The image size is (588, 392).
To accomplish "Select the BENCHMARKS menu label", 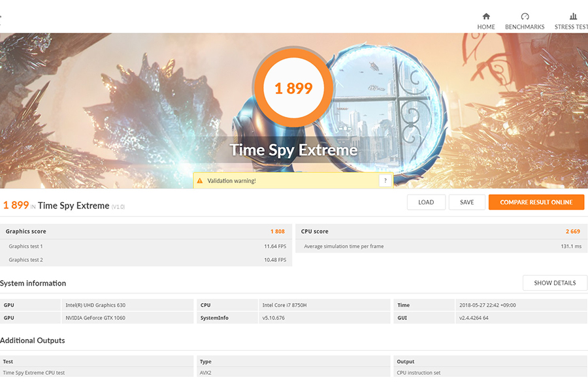I will (525, 27).
